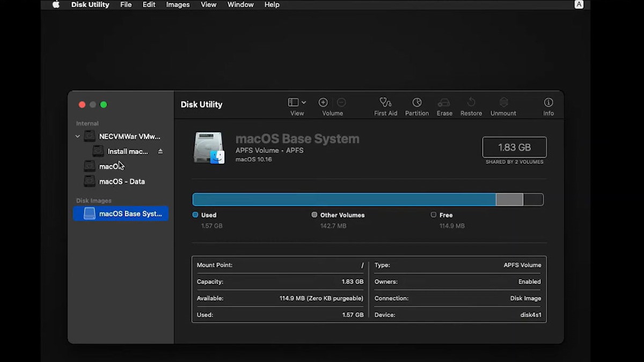Click the Erase toolbar icon

point(444,102)
